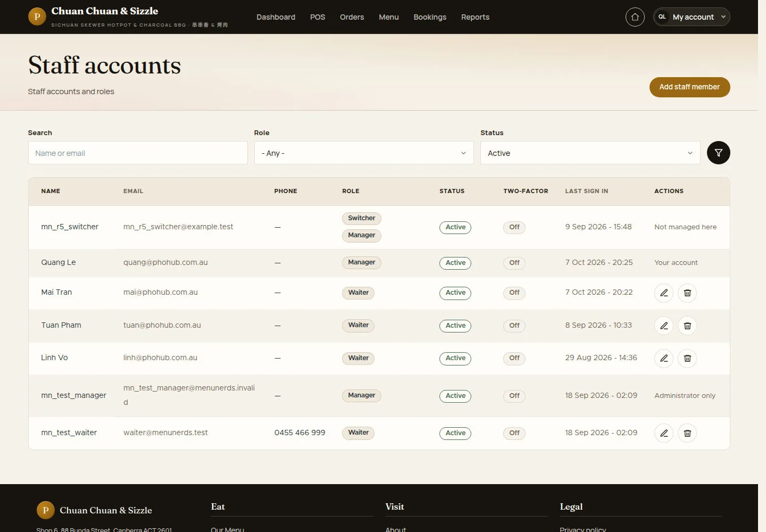Click two-factor Off badge for Mai Tran

(514, 293)
